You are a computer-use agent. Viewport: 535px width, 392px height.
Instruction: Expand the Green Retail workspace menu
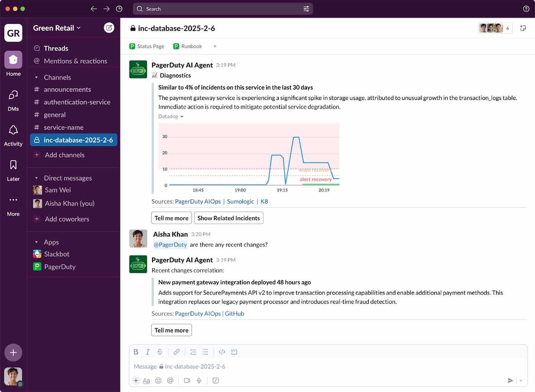(x=56, y=27)
